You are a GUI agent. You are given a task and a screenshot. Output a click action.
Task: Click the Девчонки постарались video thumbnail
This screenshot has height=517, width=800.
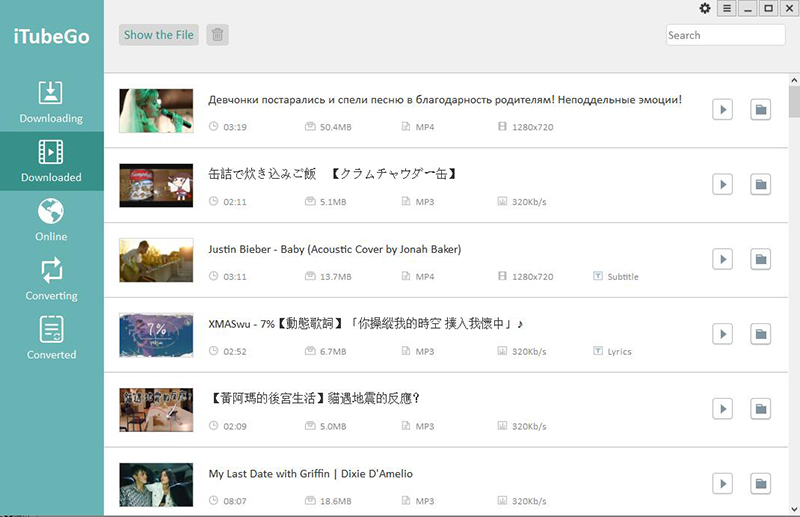pos(156,111)
